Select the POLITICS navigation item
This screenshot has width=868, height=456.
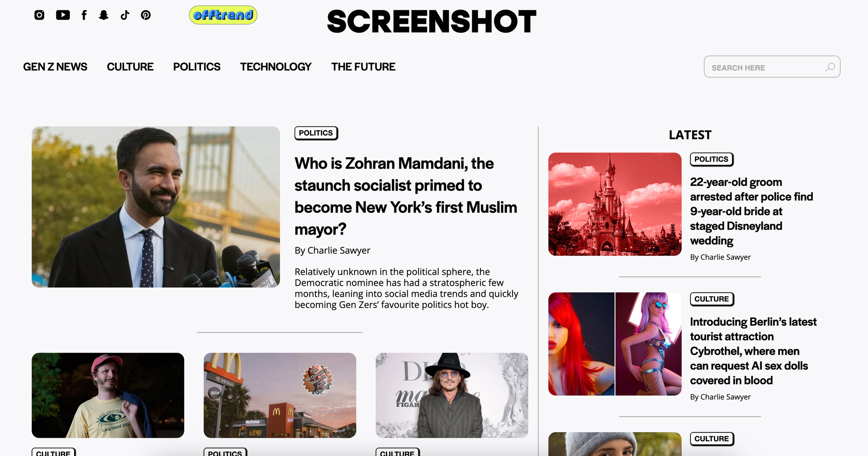pos(197,67)
